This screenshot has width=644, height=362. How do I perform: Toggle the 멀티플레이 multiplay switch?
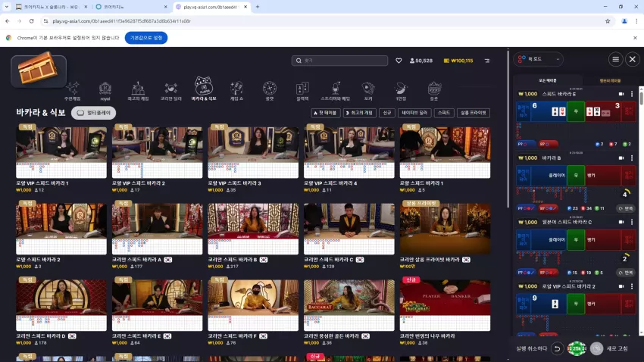click(94, 113)
